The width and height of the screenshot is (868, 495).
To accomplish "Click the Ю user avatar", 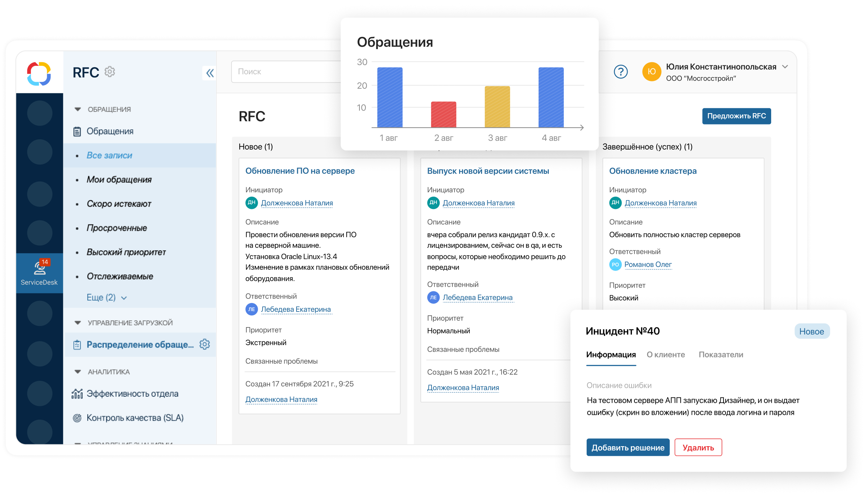I will [651, 72].
